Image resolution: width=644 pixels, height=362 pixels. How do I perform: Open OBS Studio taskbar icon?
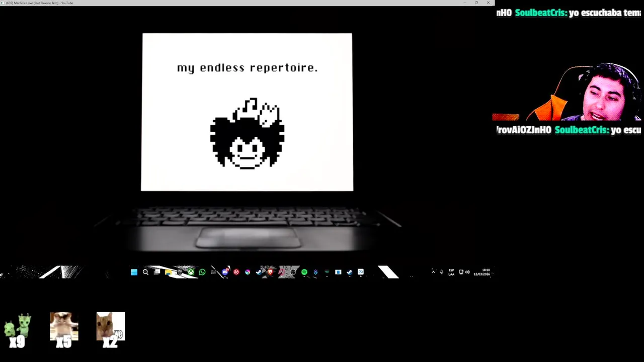[293, 272]
